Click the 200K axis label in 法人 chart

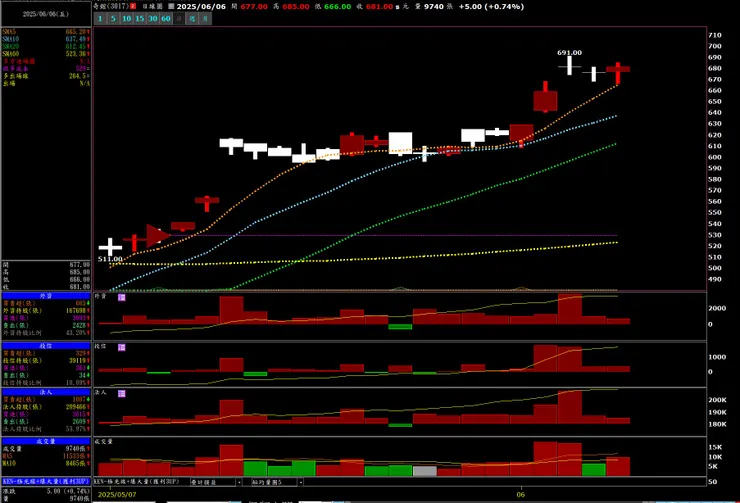717,400
